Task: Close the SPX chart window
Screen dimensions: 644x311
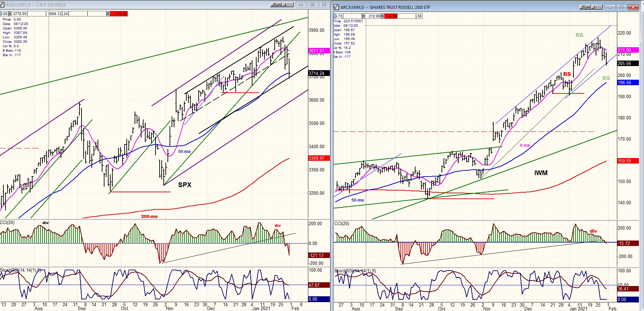Action: pos(324,5)
